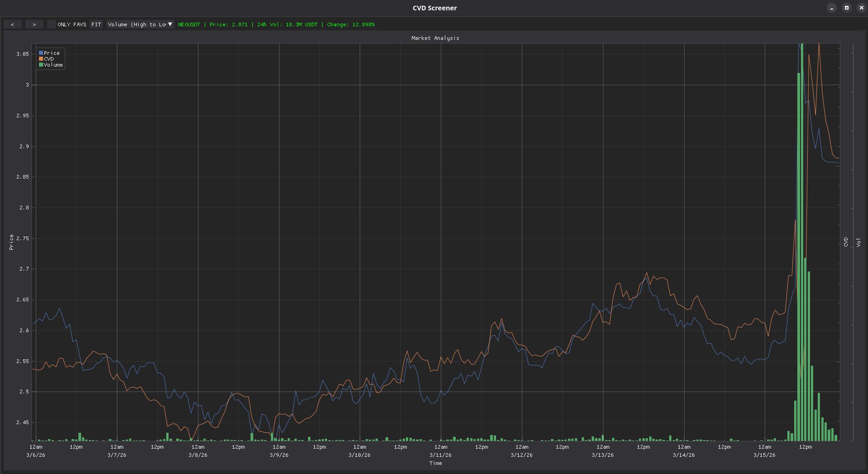Go to previous symbol with < button
868x474 pixels.
coord(12,24)
